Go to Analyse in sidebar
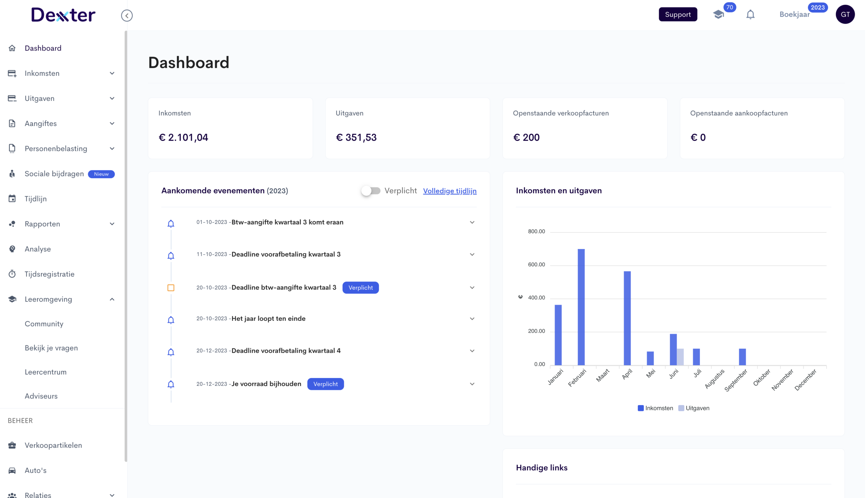Viewport: 868px width, 498px height. click(38, 249)
